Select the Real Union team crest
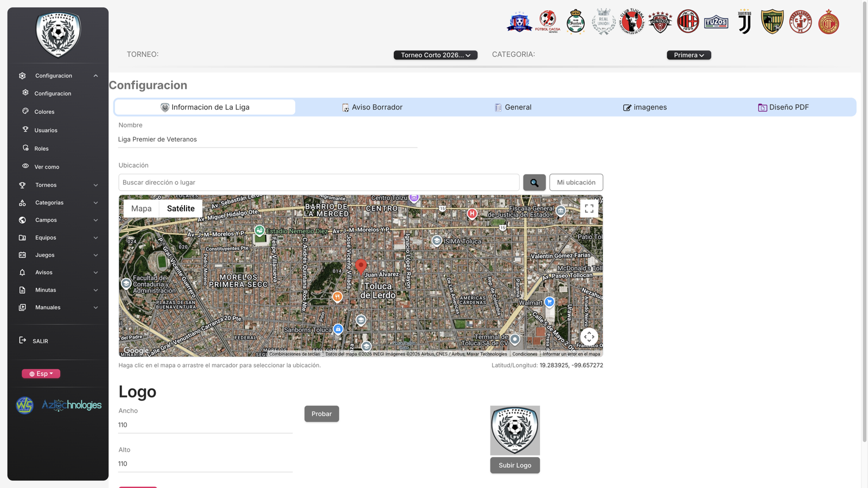868x488 pixels. pyautogui.click(x=603, y=22)
